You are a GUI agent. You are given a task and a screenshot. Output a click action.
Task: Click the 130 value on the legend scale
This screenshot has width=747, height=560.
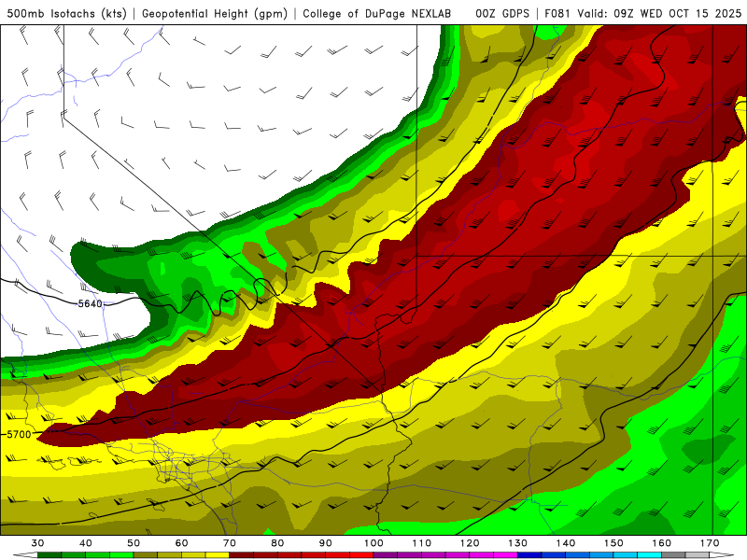point(518,543)
